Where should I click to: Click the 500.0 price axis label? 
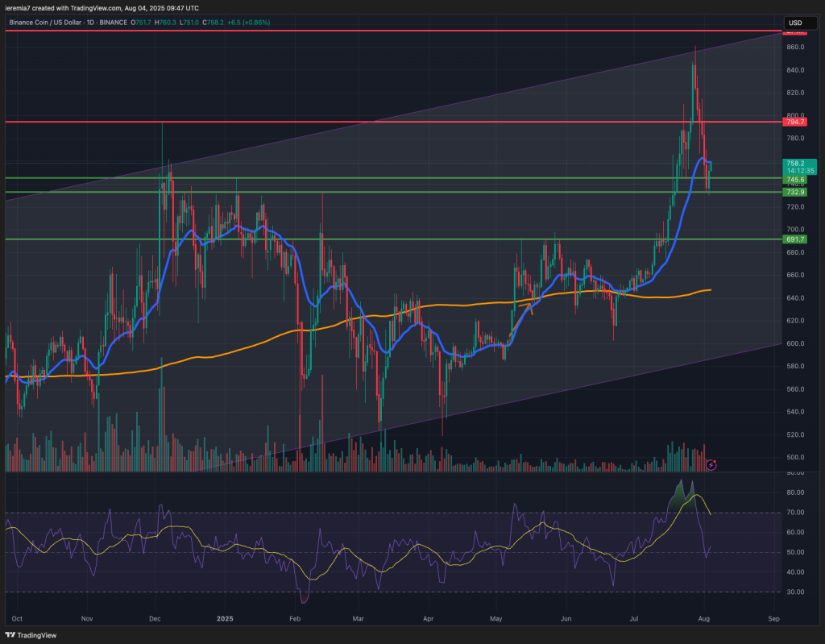[795, 457]
